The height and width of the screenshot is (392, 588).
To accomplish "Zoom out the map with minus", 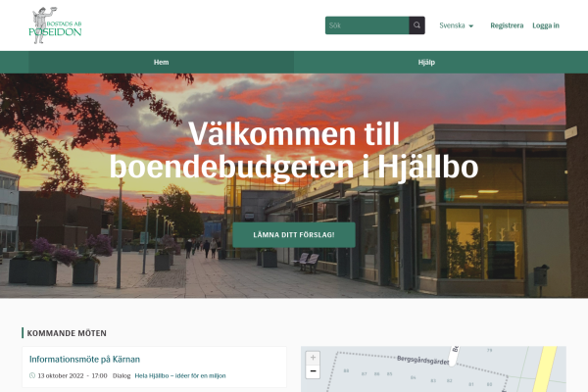I will click(x=313, y=371).
